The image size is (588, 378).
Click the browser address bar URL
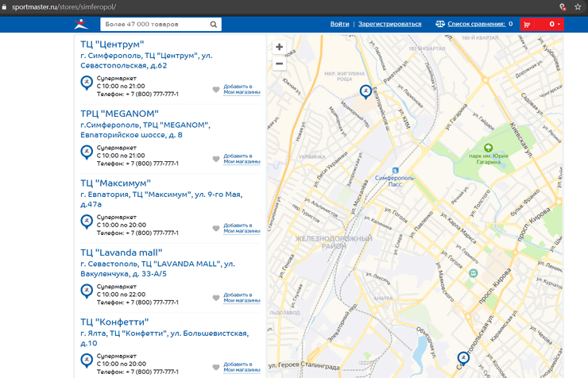coord(64,6)
